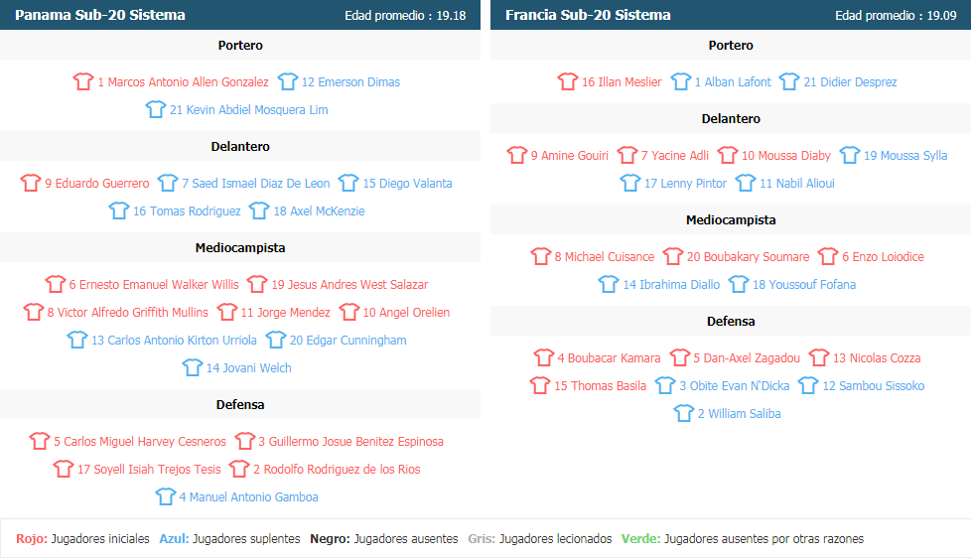Image resolution: width=972 pixels, height=560 pixels.
Task: Select Kevin Abdiel Mosquera Lim goalkeeper link
Action: (248, 110)
